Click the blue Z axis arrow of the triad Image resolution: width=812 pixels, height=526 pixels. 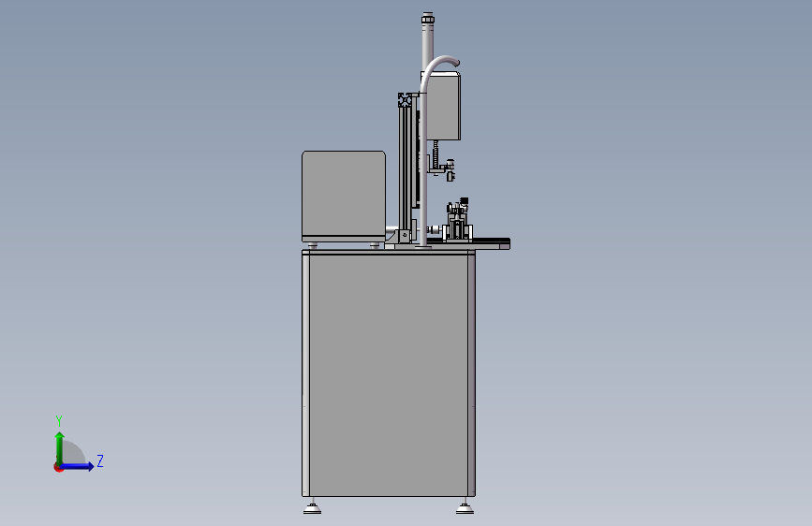[x=78, y=466]
